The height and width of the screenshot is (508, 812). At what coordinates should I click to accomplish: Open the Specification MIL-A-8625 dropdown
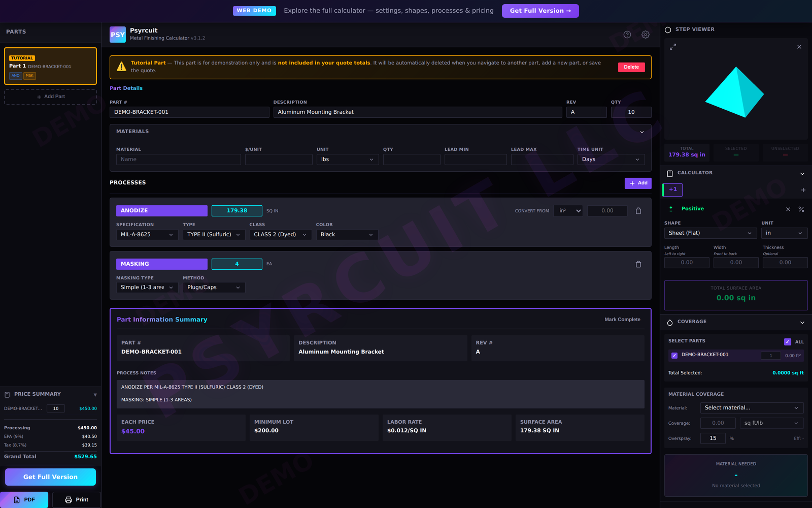point(147,235)
